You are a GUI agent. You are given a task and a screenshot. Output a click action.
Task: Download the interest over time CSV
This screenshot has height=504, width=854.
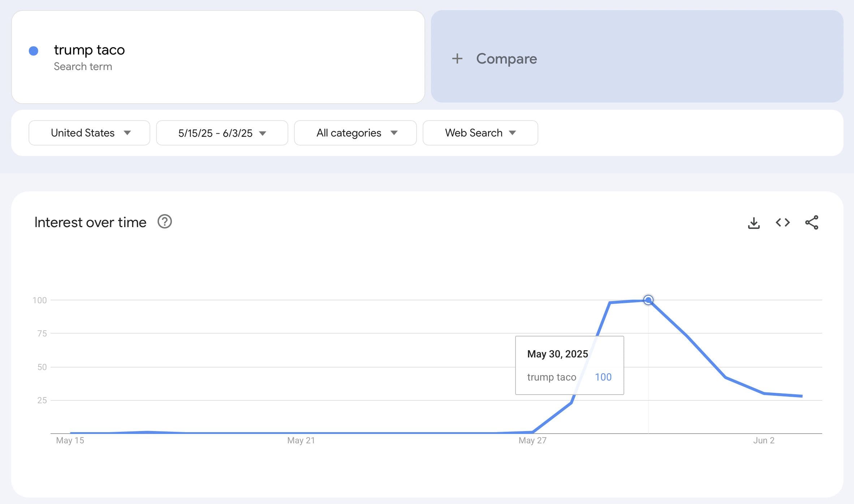(754, 223)
